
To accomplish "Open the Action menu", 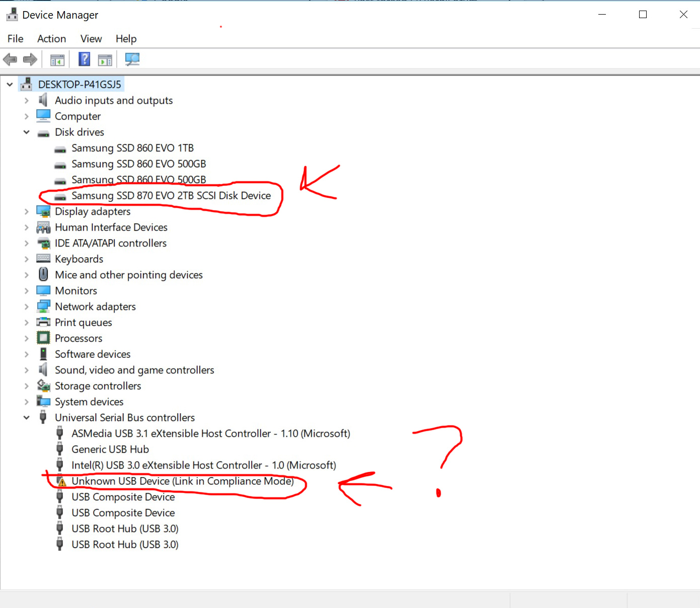I will click(51, 39).
